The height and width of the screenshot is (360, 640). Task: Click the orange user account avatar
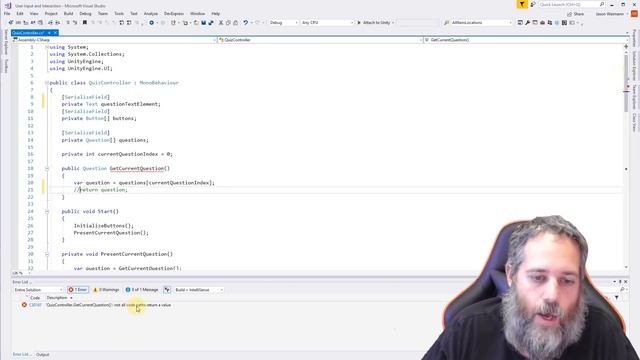point(634,14)
